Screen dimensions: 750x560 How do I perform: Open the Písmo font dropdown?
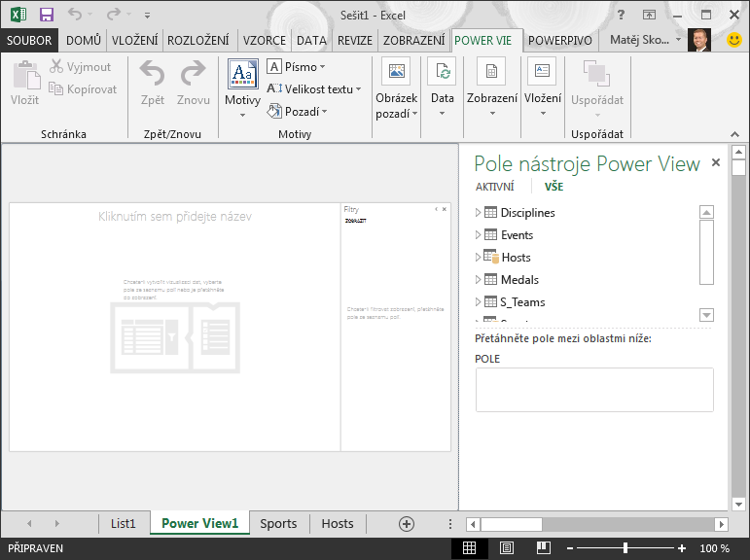296,66
